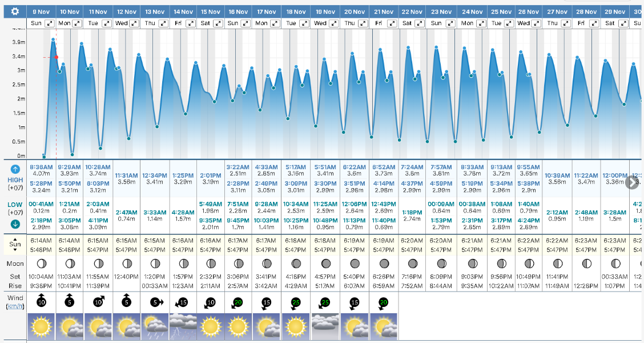Click the moon phase icon for 22 Nov

tap(413, 264)
